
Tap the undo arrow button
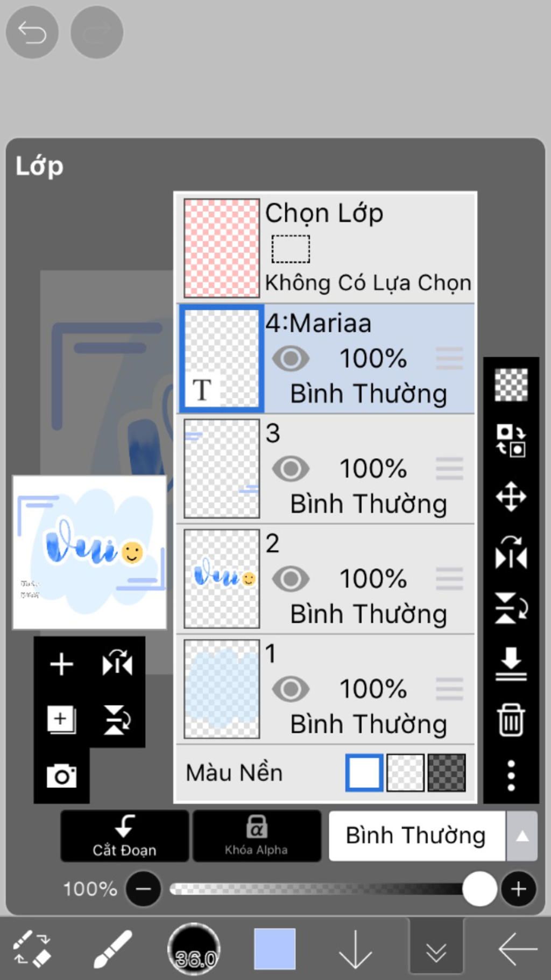(x=32, y=33)
